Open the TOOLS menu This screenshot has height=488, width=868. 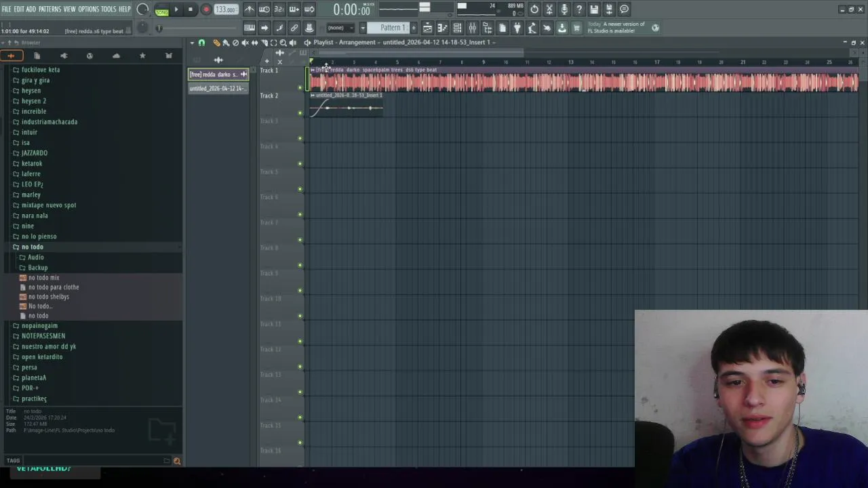click(x=108, y=9)
